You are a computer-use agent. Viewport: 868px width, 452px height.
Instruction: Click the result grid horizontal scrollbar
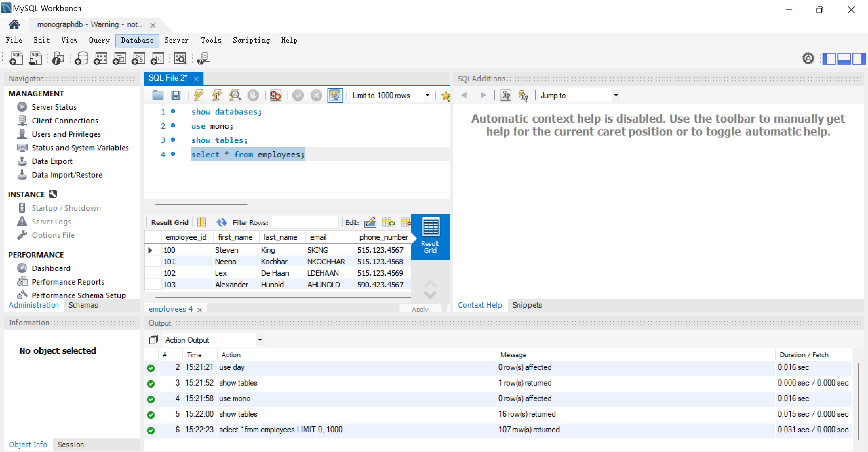[x=283, y=297]
